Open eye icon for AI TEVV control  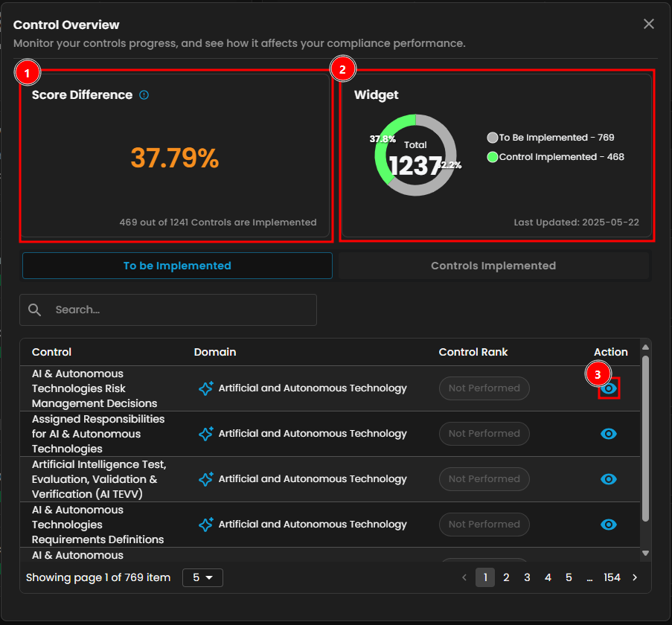click(609, 479)
